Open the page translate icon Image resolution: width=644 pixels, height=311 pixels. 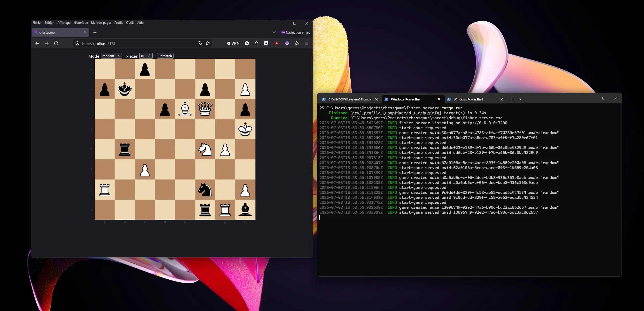(200, 43)
